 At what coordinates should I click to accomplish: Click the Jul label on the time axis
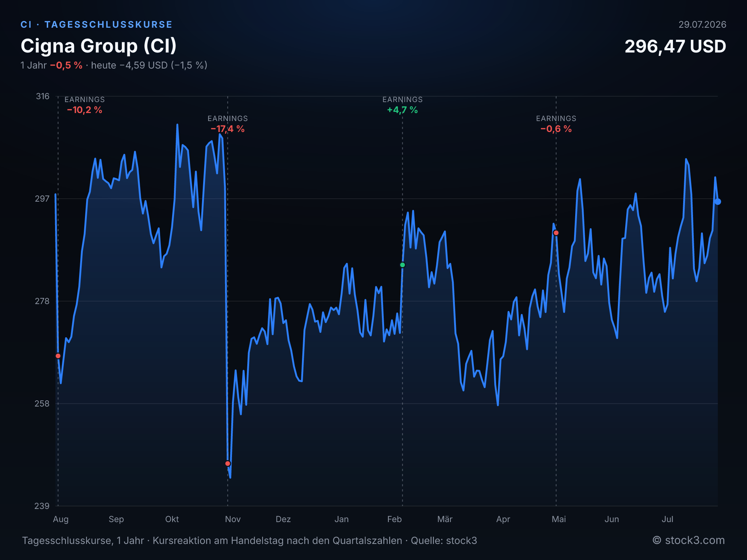pyautogui.click(x=667, y=519)
